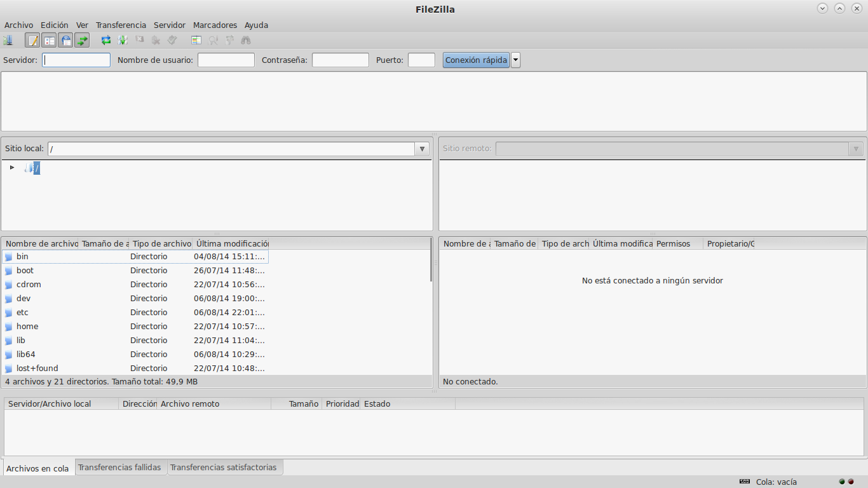Click the folder icon beside dev

tap(9, 299)
